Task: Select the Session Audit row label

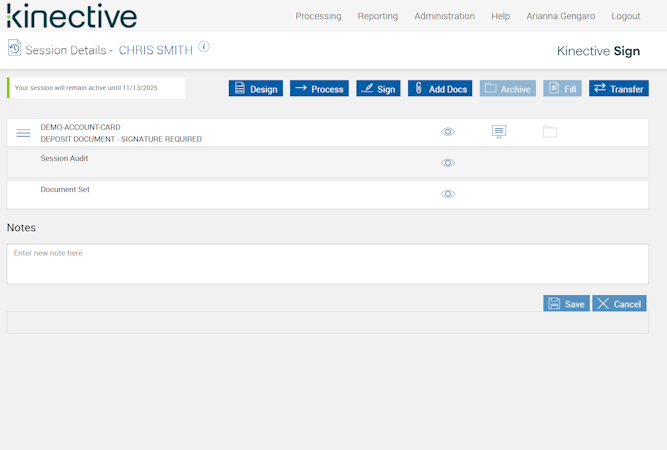Action: (x=64, y=158)
